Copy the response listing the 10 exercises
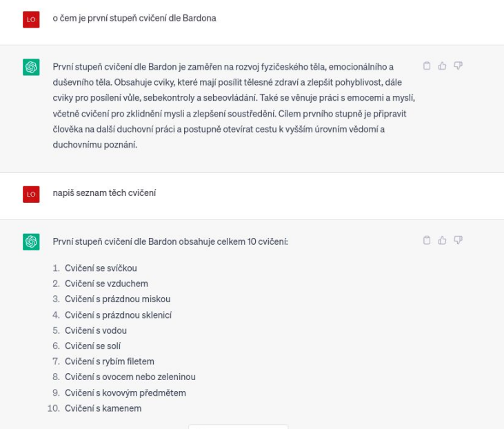Image resolution: width=504 pixels, height=429 pixels. pos(427,241)
